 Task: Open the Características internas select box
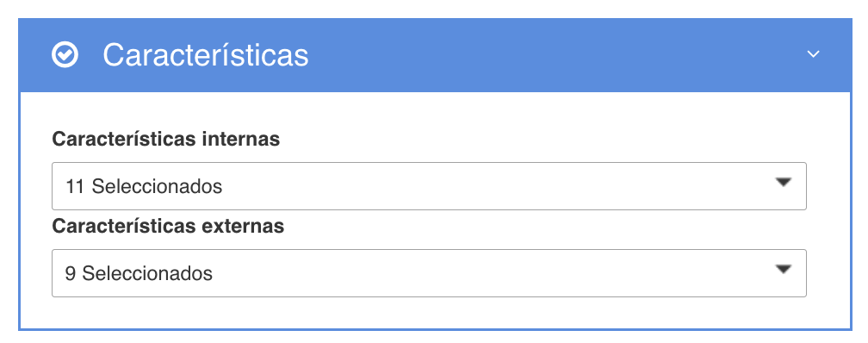[x=429, y=186]
